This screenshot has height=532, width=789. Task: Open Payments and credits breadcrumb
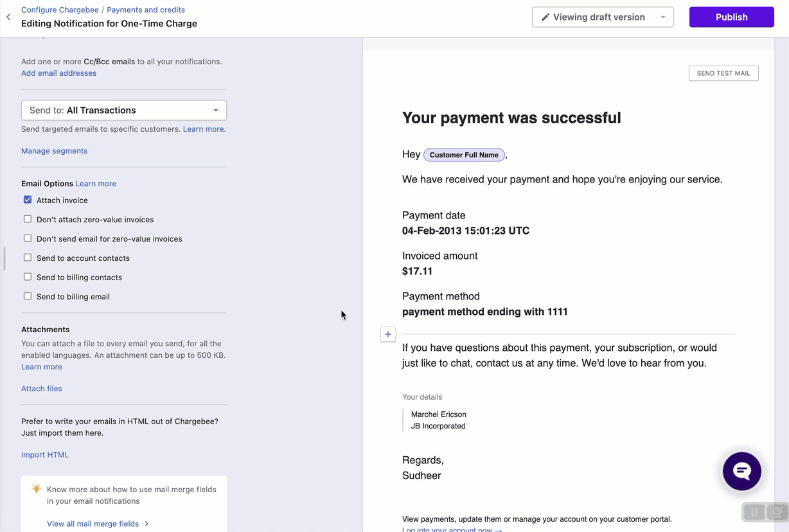point(146,10)
